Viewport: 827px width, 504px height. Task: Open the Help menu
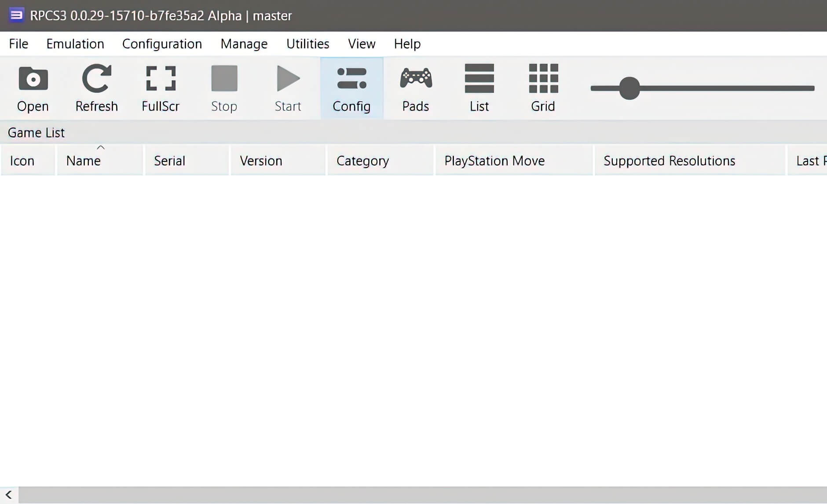click(x=407, y=44)
